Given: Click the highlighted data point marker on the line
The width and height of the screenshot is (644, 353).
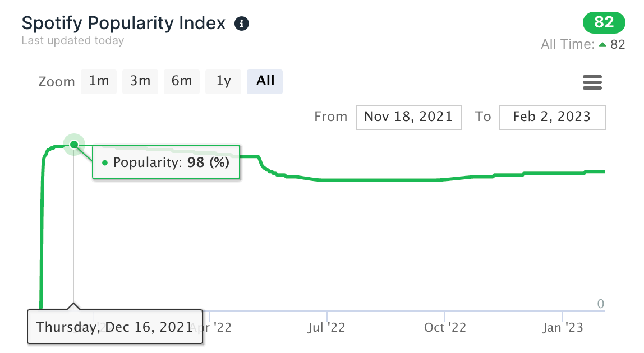Looking at the screenshot, I should (x=73, y=145).
